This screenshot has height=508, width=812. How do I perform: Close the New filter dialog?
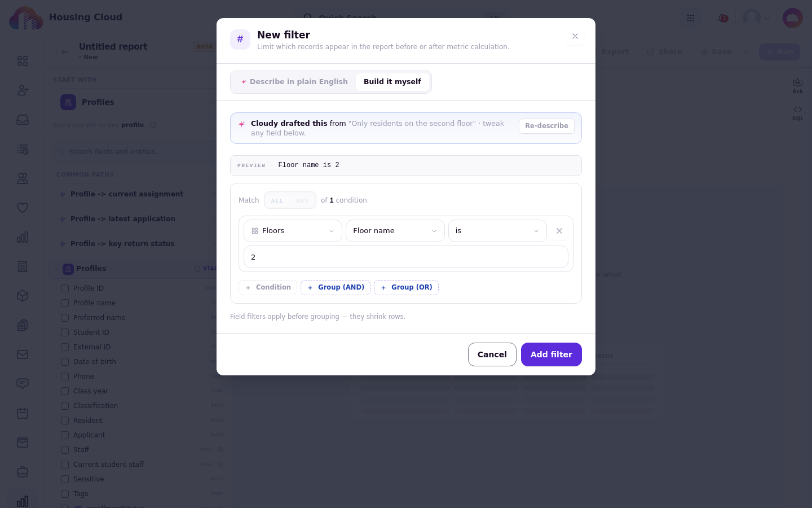coord(575,36)
